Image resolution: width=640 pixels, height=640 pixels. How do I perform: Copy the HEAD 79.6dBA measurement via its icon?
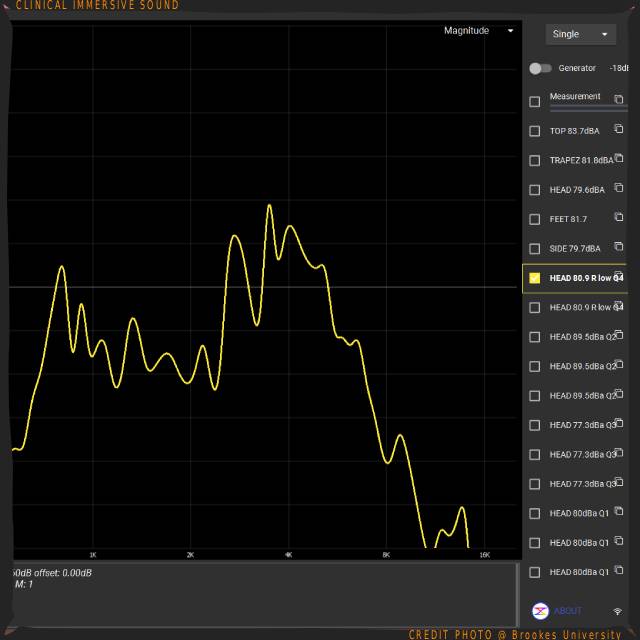(x=619, y=187)
